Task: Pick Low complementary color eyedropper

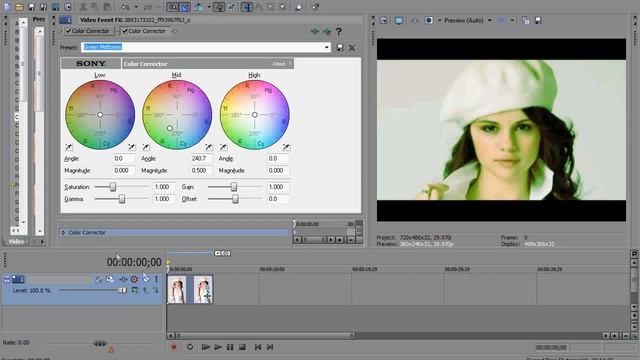Action: (69, 147)
